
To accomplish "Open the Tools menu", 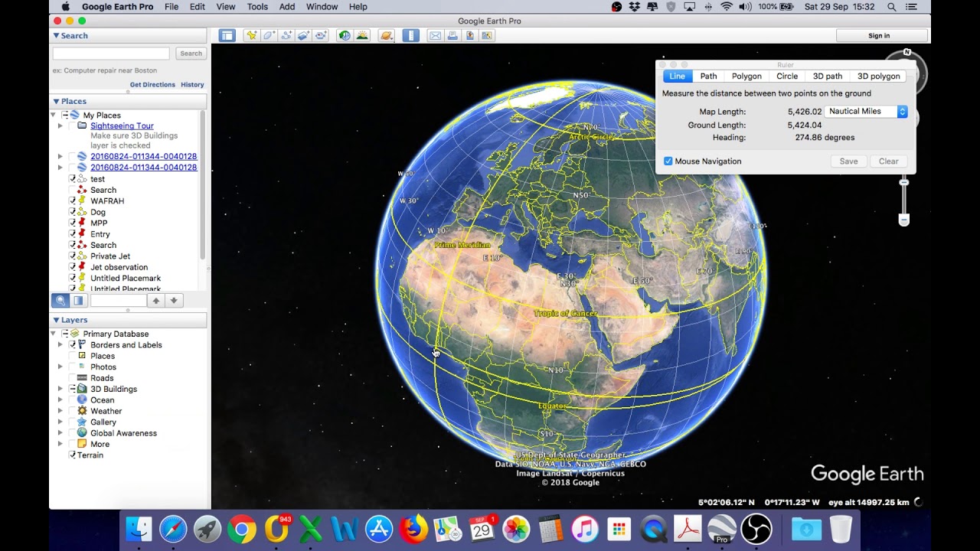I will coord(257,7).
